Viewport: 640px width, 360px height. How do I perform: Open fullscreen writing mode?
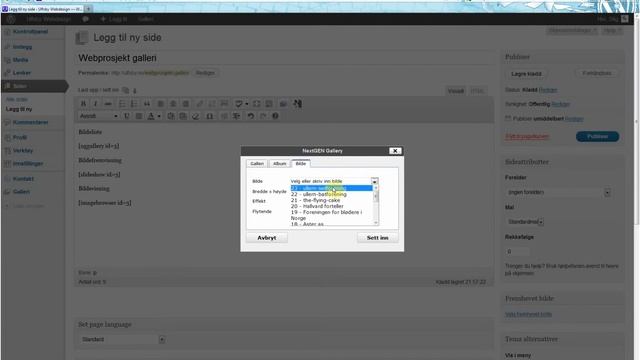[256, 104]
